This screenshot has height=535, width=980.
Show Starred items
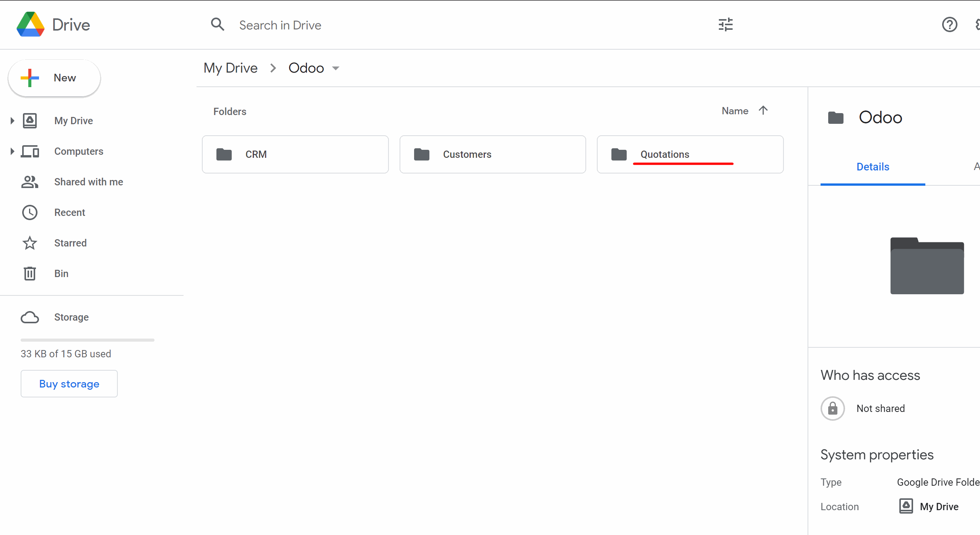pyautogui.click(x=70, y=243)
